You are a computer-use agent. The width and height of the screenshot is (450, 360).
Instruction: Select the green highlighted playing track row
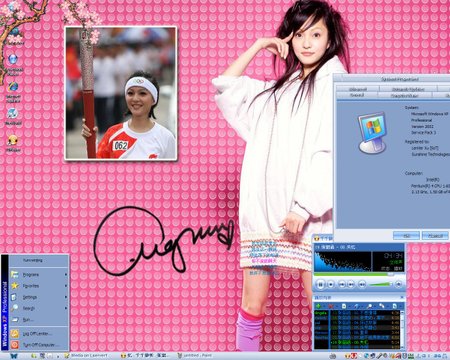(x=364, y=342)
